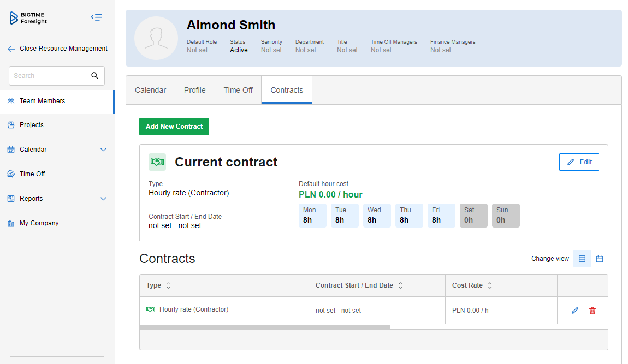
Task: Click the horizontal table scrollbar
Action: (x=265, y=327)
